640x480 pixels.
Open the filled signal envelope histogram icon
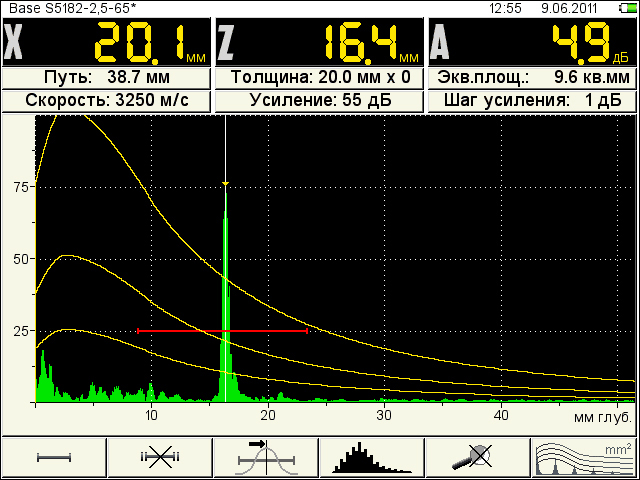[372, 457]
